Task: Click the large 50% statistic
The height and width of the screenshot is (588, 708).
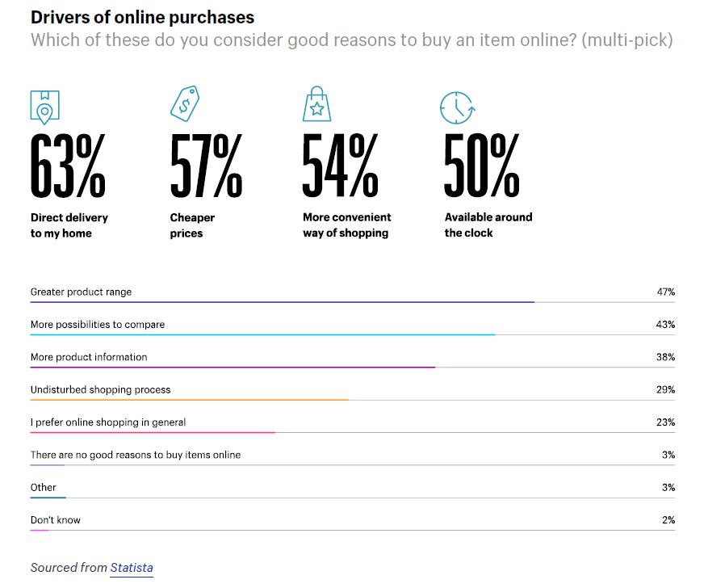Action: pyautogui.click(x=482, y=166)
